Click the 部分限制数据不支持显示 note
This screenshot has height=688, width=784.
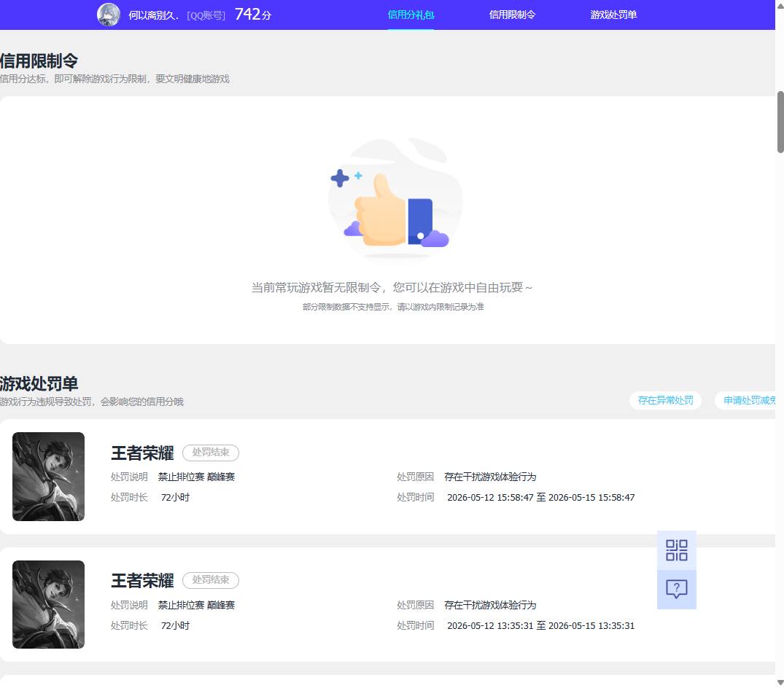coord(393,307)
